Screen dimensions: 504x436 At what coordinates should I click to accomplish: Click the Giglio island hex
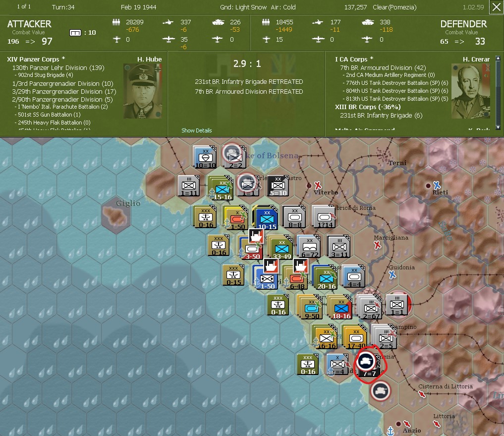tap(115, 216)
